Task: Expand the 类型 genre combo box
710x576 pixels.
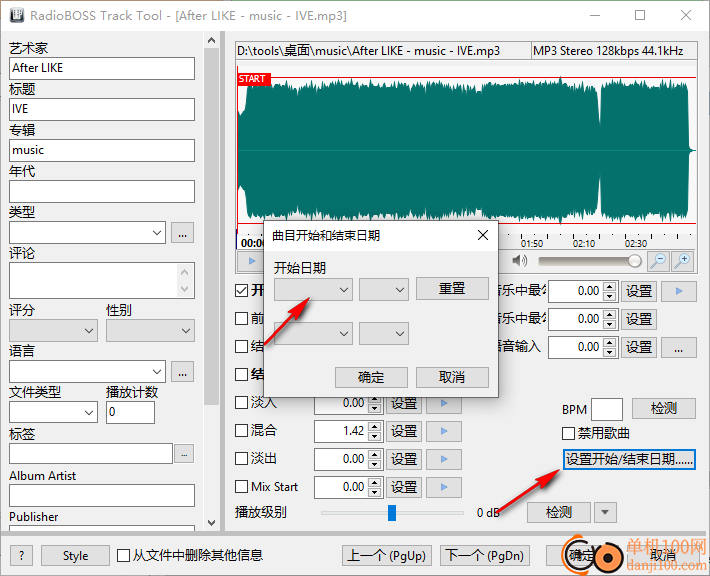Action: click(157, 233)
